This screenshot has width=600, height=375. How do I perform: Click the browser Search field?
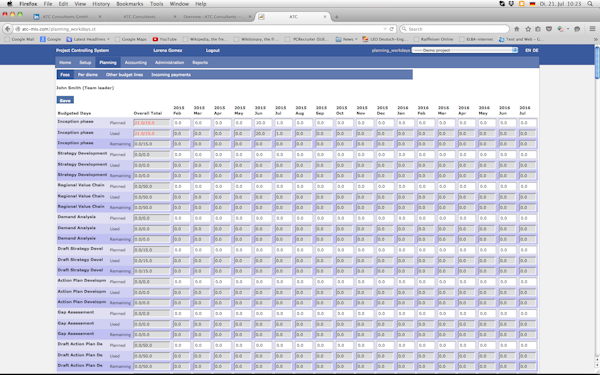(x=454, y=29)
